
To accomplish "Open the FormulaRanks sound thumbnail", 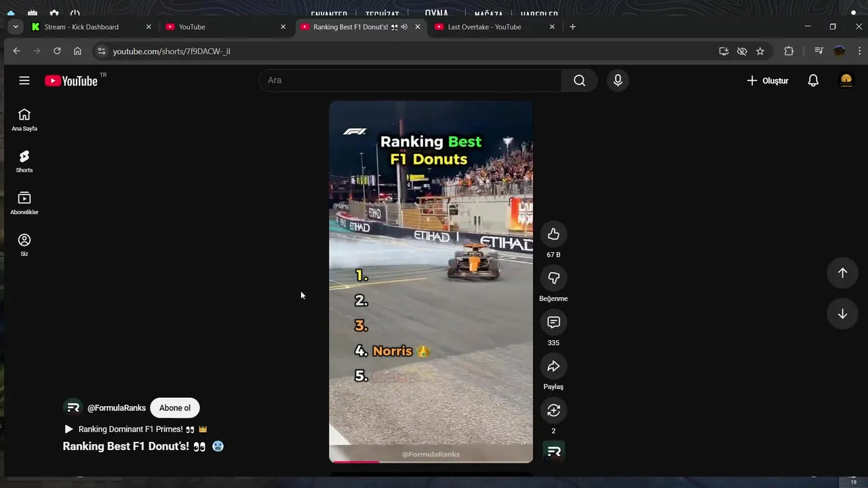I will click(553, 451).
